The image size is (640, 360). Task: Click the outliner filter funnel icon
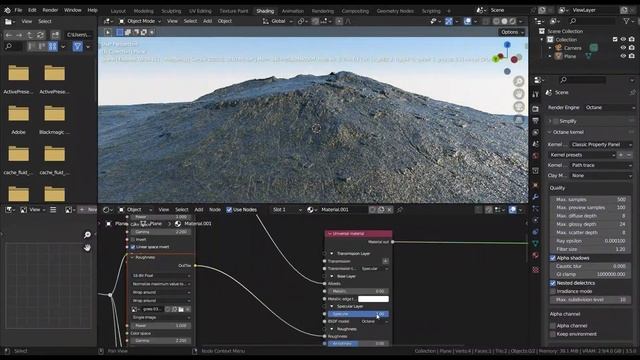(x=626, y=20)
